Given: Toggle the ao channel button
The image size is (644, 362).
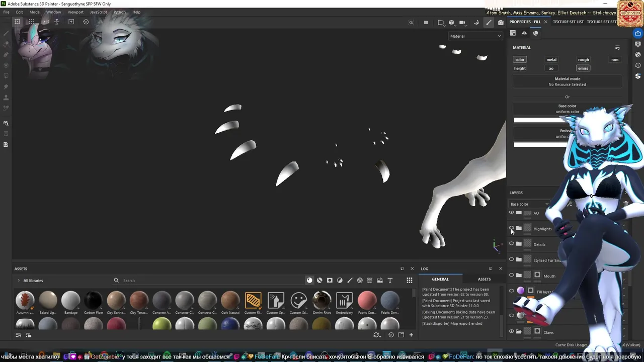Looking at the screenshot, I should pyautogui.click(x=551, y=68).
